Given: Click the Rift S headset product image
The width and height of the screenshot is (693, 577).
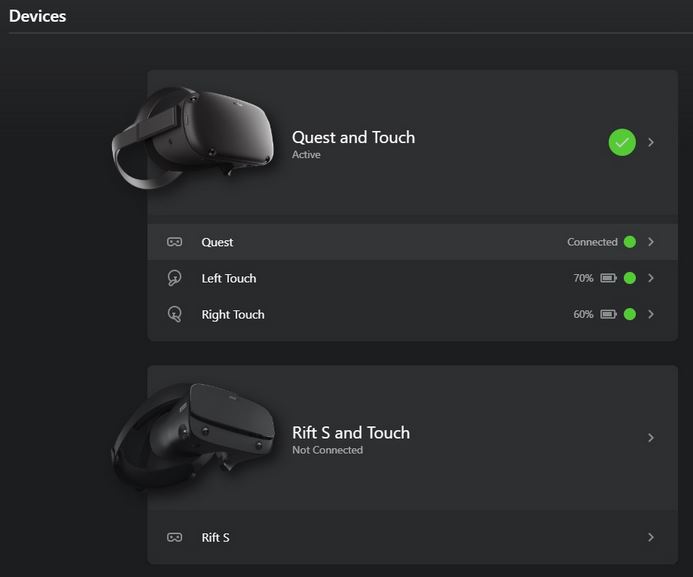Looking at the screenshot, I should click(x=193, y=436).
